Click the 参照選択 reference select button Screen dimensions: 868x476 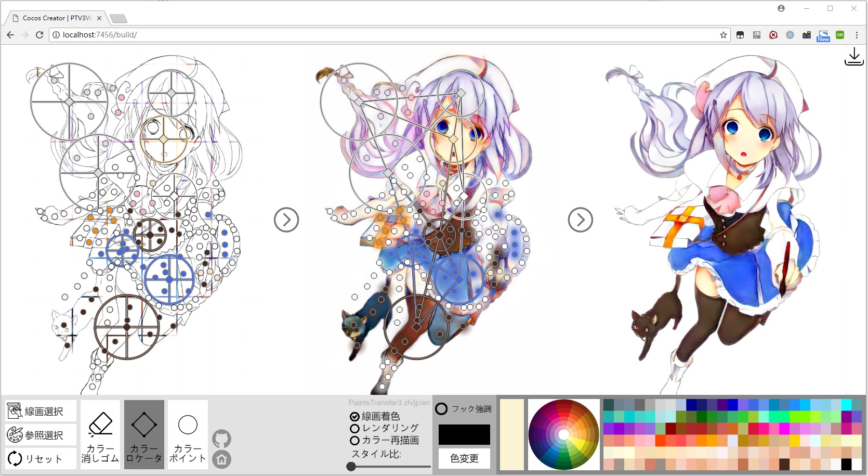click(41, 434)
